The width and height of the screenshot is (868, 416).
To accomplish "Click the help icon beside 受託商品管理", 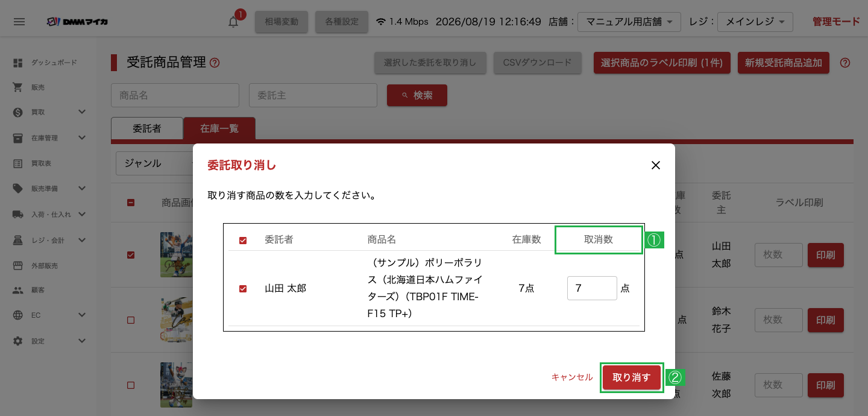I will pyautogui.click(x=215, y=63).
